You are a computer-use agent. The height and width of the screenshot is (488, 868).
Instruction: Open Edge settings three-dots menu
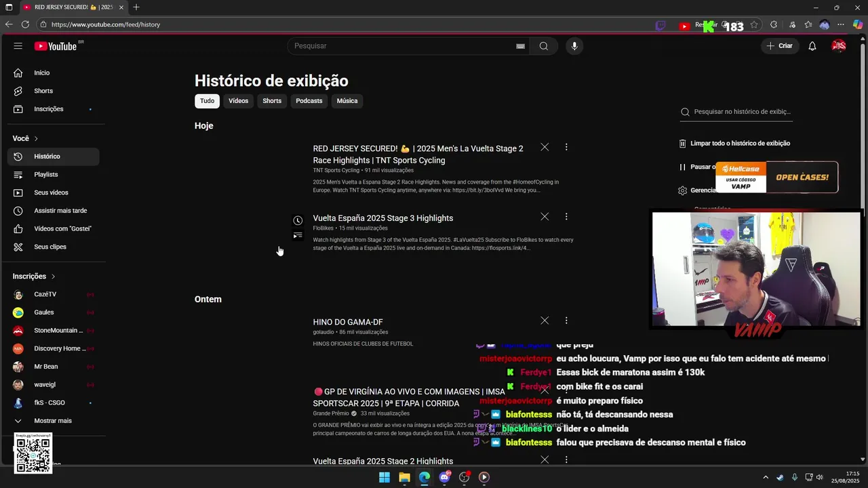coord(841,25)
